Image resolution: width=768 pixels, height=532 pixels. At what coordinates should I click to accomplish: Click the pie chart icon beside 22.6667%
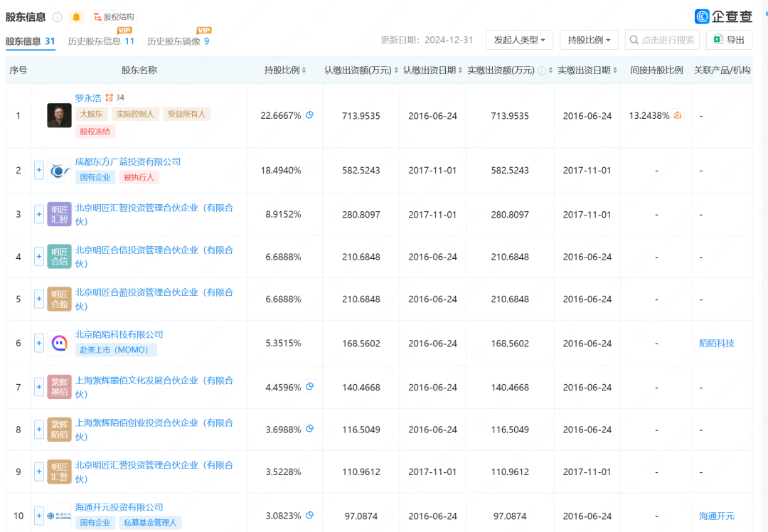pos(309,115)
